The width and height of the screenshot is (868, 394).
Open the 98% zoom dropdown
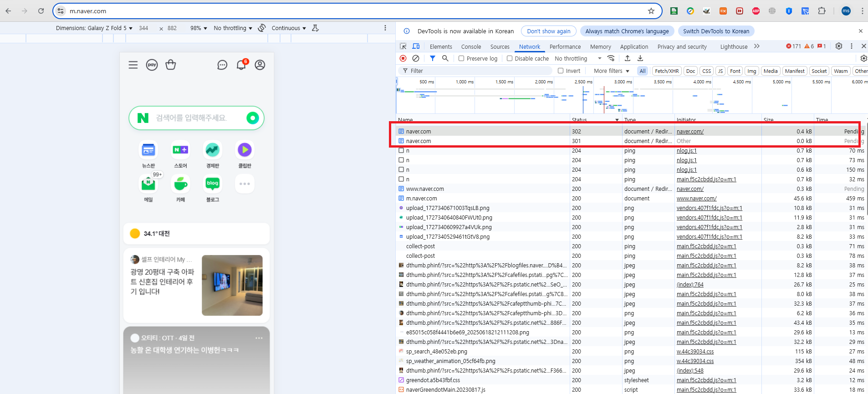[199, 28]
